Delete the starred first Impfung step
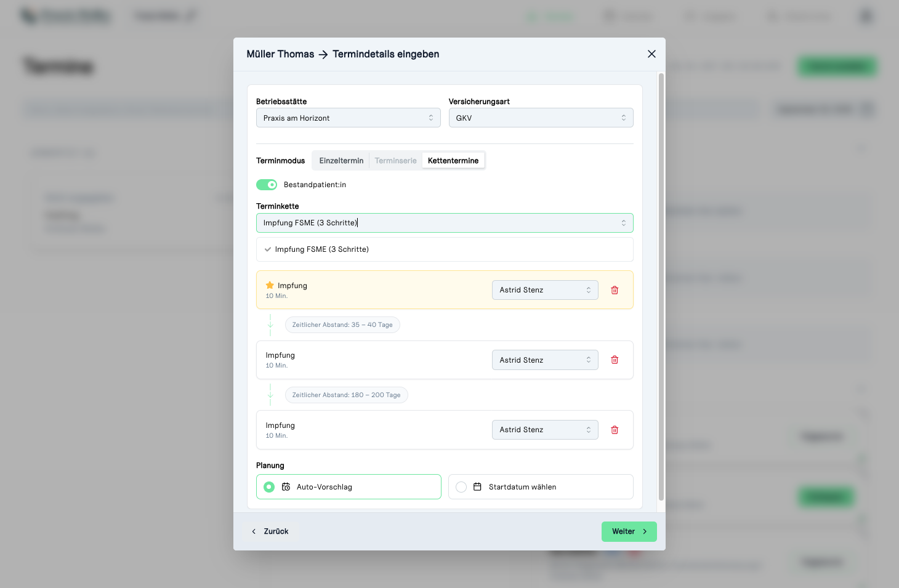 pos(615,290)
